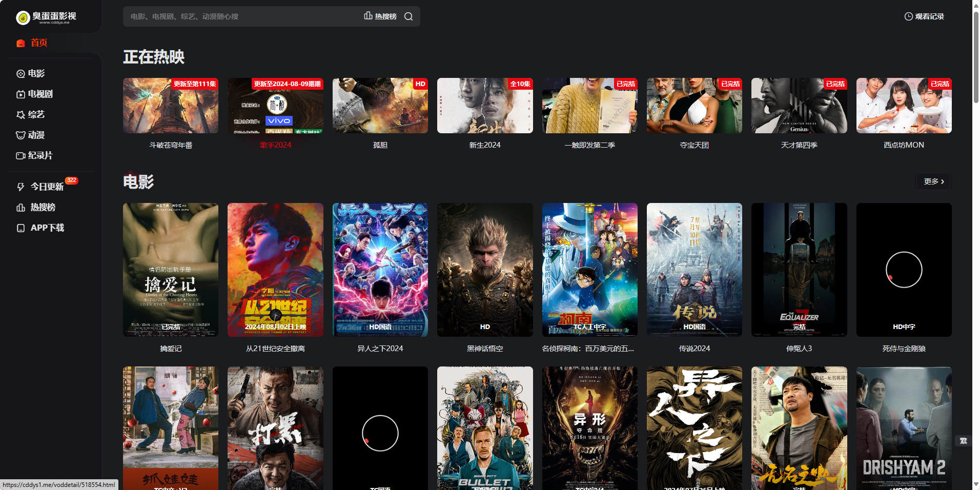Go to 电影 label in sidebar
Image resolution: width=980 pixels, height=490 pixels.
36,74
